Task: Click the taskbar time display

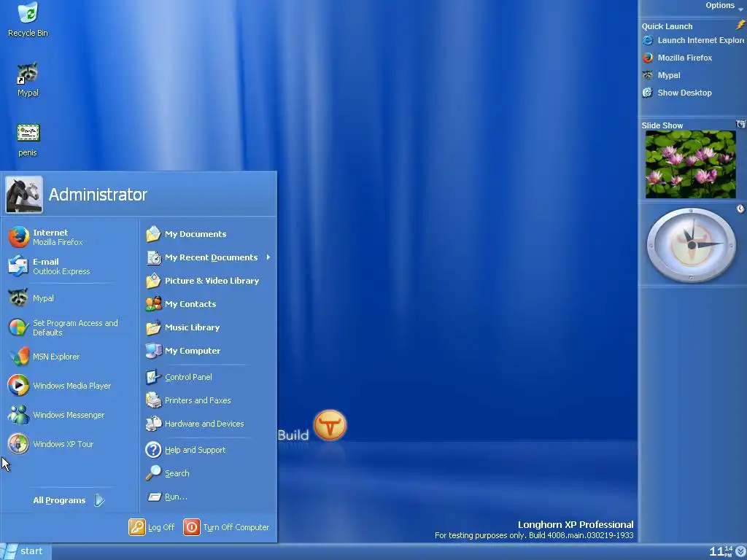Action: (721, 551)
